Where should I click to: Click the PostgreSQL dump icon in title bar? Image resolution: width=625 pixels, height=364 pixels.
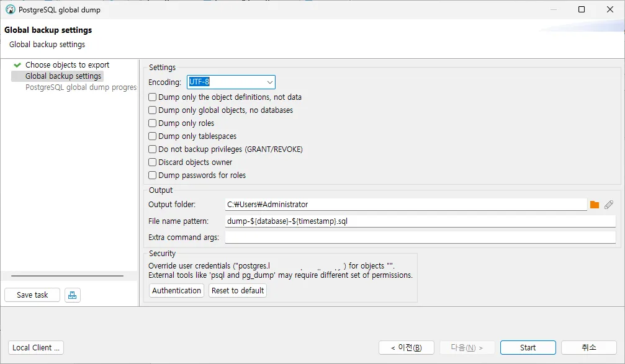(9, 9)
